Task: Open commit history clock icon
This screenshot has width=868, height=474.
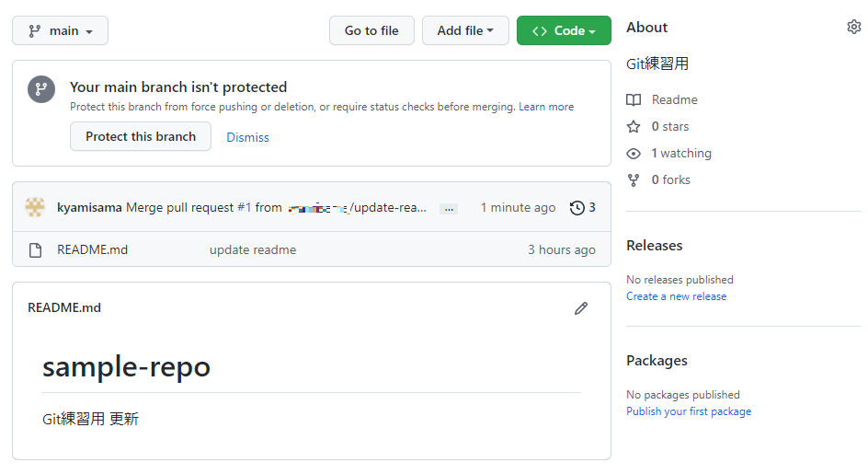Action: 577,208
